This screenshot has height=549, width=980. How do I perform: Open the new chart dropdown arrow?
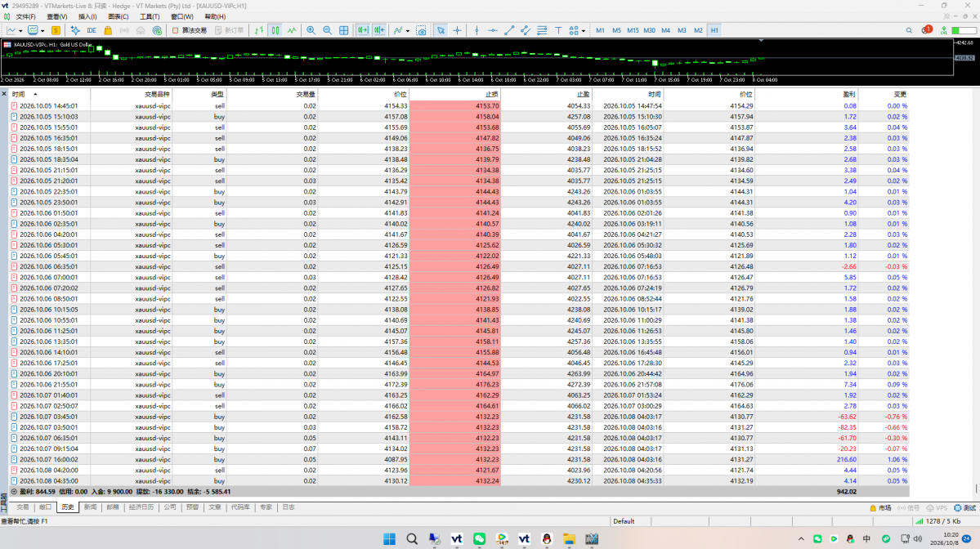click(20, 30)
